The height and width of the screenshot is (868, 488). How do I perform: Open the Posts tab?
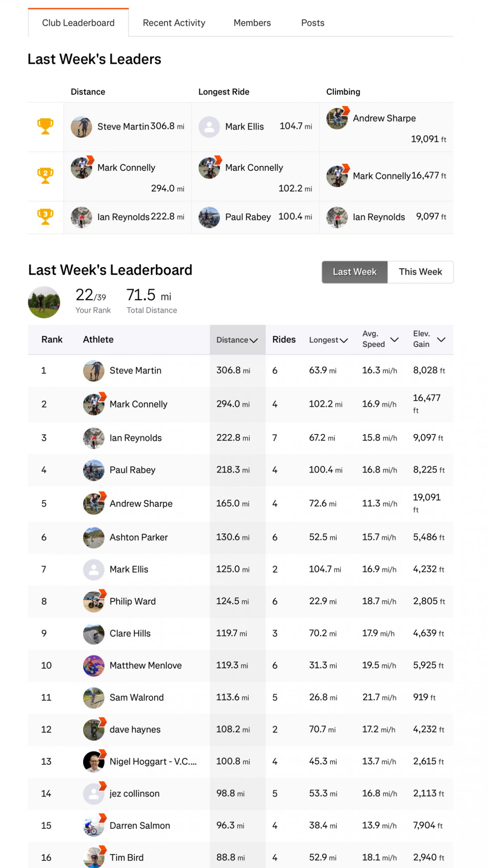point(312,23)
